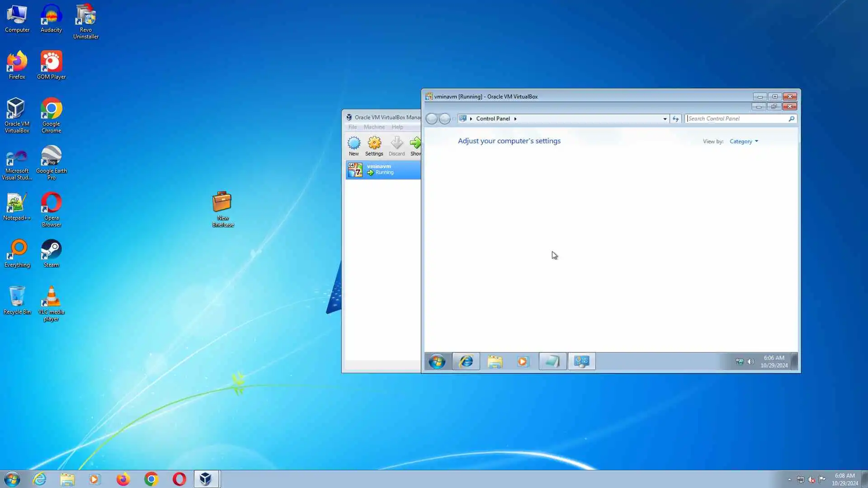Click the address bar refresh button
Image resolution: width=868 pixels, height=488 pixels.
675,119
